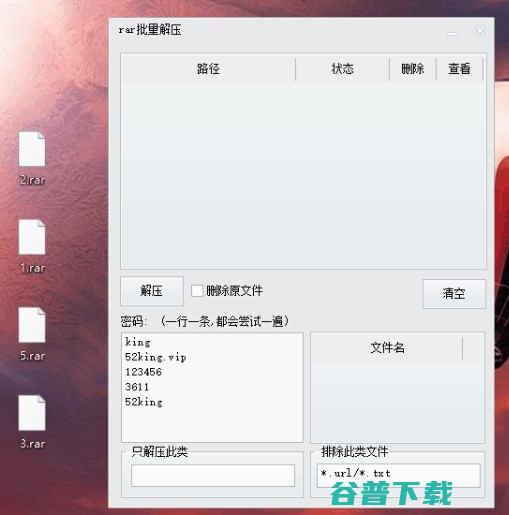Click the 解压 (extract) button
The width and height of the screenshot is (509, 515).
[152, 291]
